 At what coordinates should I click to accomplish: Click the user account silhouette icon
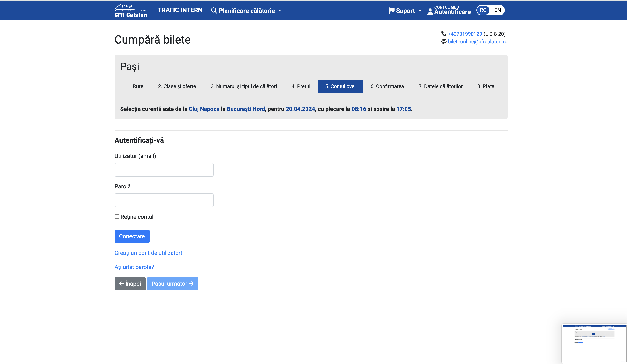430,11
